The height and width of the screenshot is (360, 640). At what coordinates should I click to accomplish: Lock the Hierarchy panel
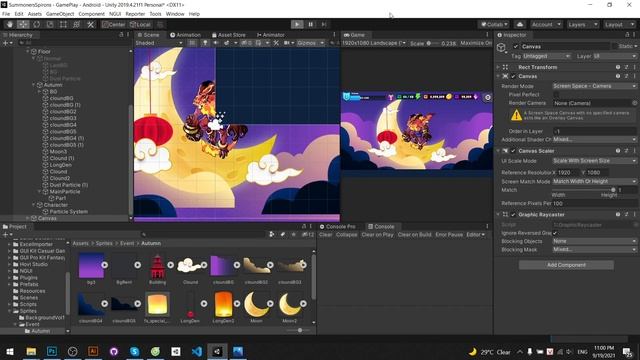pyautogui.click(x=121, y=35)
